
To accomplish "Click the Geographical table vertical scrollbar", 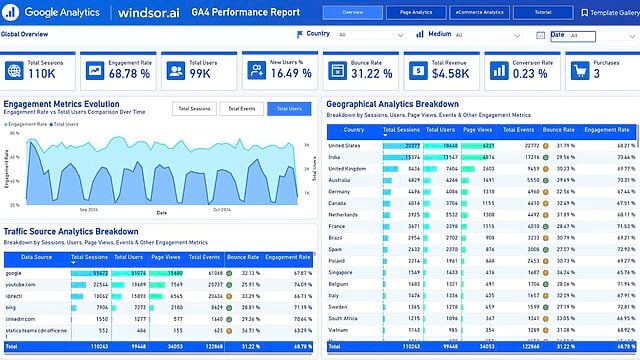I will (637, 137).
